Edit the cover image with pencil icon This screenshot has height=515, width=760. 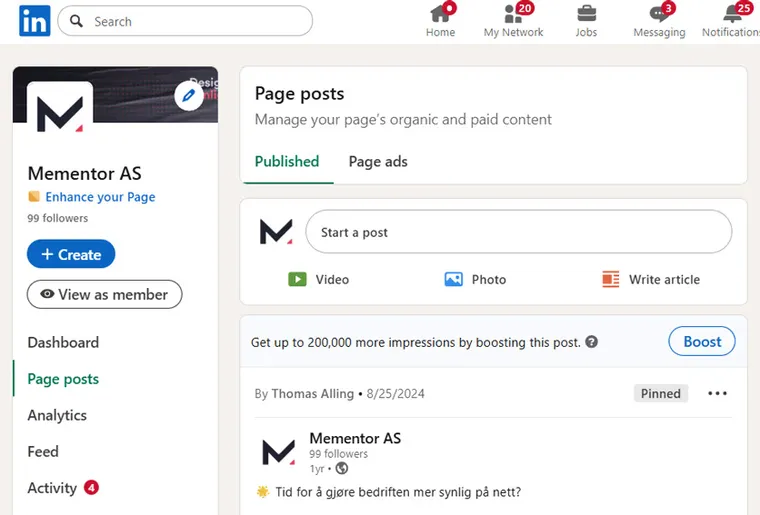pos(189,96)
